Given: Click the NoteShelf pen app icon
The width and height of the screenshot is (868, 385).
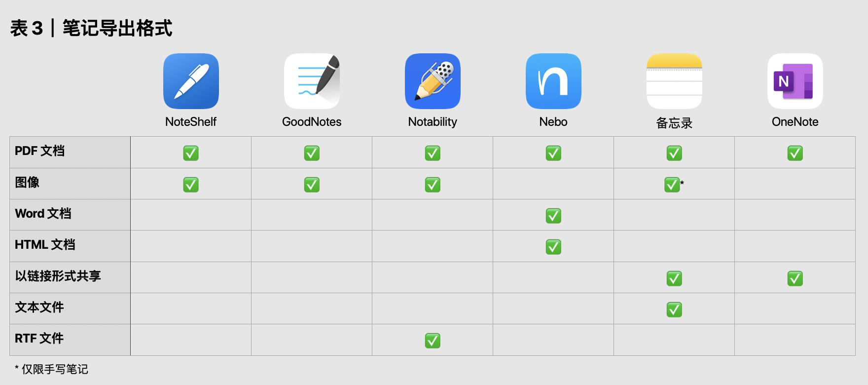Looking at the screenshot, I should click(x=191, y=81).
